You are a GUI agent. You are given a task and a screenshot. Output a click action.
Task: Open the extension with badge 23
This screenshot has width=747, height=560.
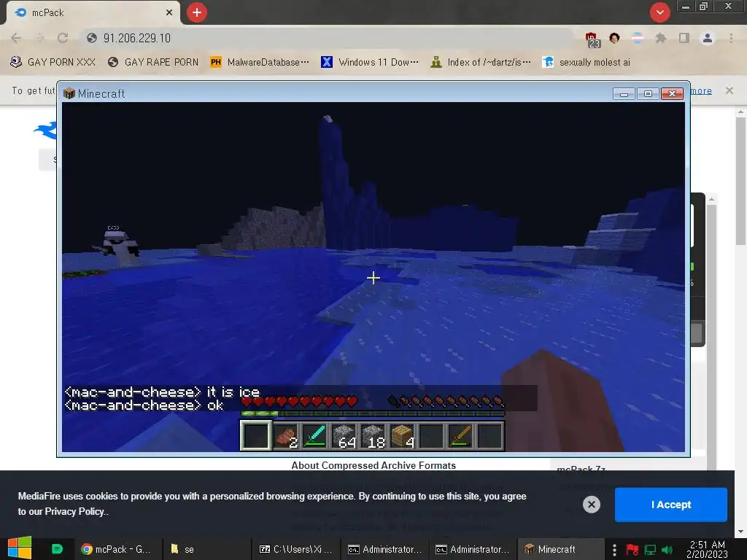pos(592,39)
